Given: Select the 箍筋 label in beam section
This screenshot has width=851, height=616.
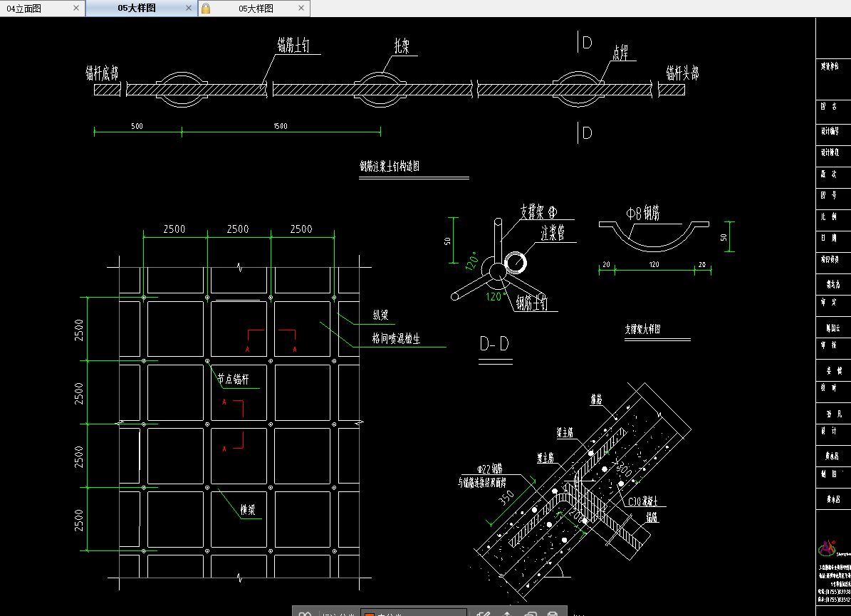Looking at the screenshot, I should (597, 400).
